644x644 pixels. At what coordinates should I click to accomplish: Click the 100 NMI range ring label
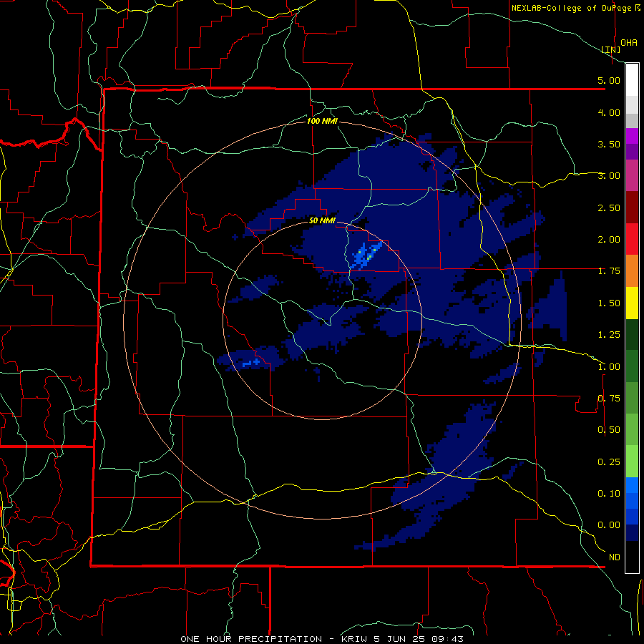322,121
